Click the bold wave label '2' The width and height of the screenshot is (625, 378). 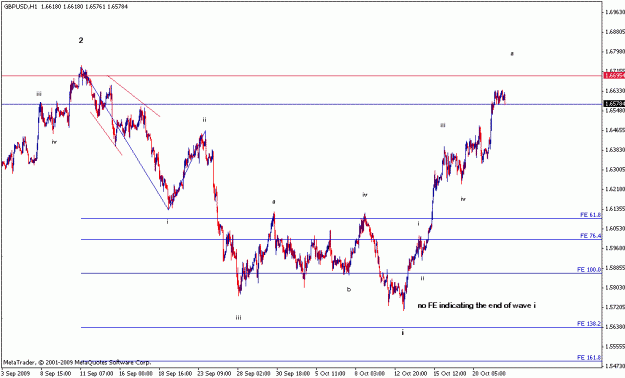pos(81,40)
